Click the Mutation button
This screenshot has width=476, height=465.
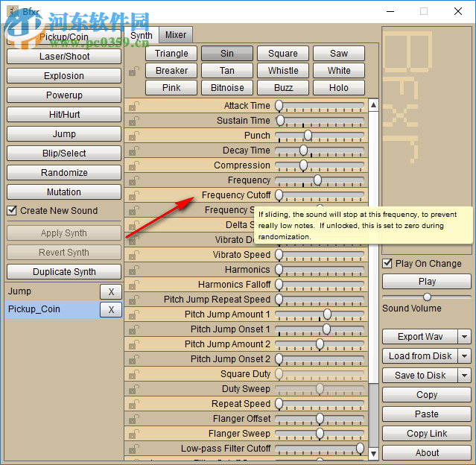click(x=64, y=192)
